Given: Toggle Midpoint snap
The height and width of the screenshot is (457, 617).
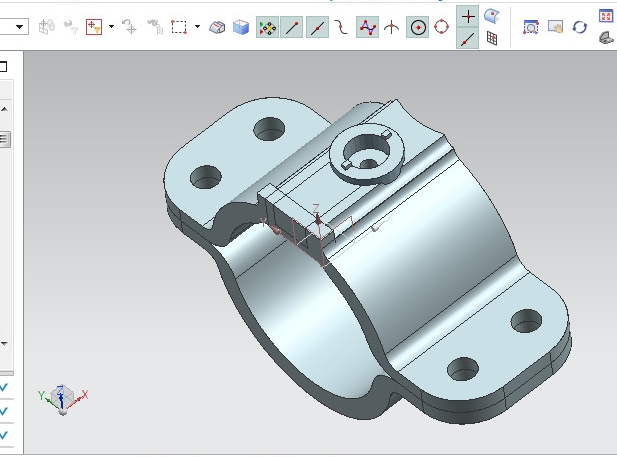Looking at the screenshot, I should click(x=317, y=28).
